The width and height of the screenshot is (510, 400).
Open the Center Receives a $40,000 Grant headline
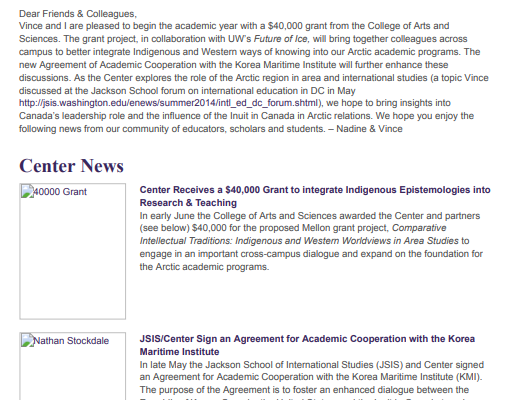coord(315,196)
